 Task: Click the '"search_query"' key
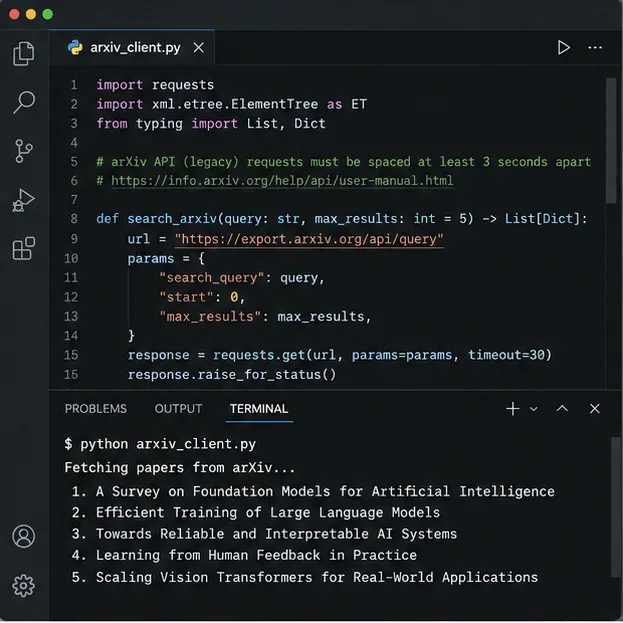211,278
